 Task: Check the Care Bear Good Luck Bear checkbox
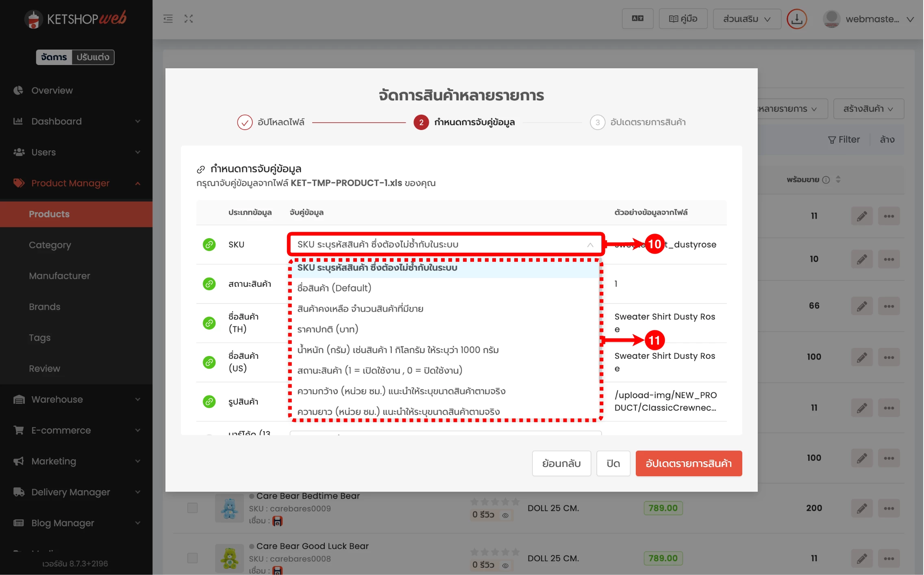point(192,558)
